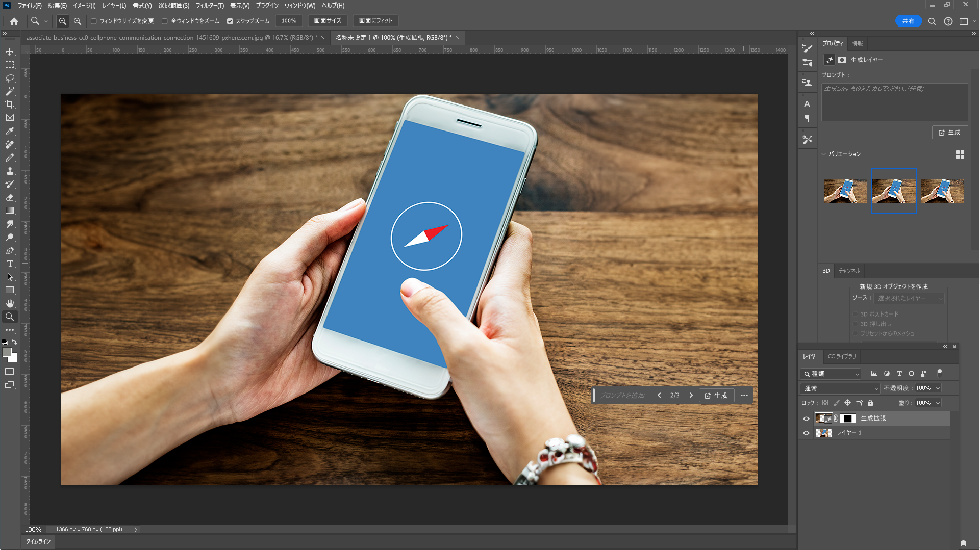Toggle layer filter on/off switch
Screen dimensions: 980x550
[x=940, y=373]
